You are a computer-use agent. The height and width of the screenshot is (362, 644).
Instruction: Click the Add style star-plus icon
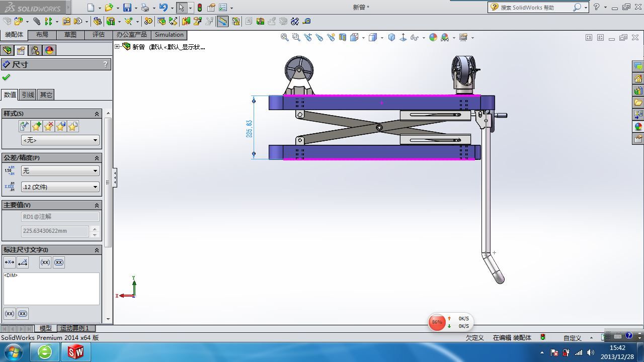[x=36, y=126]
